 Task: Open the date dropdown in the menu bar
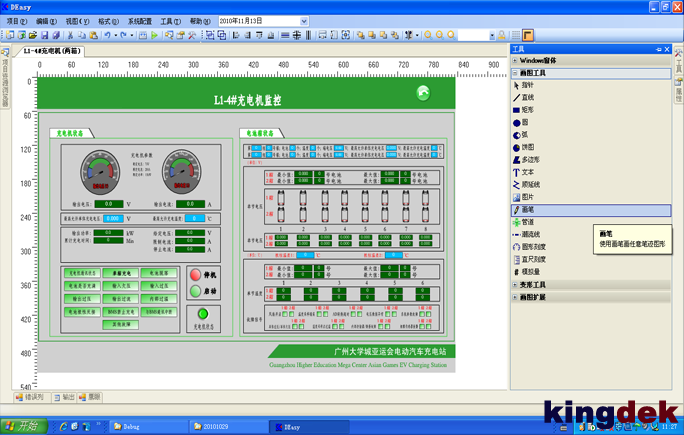pyautogui.click(x=304, y=21)
